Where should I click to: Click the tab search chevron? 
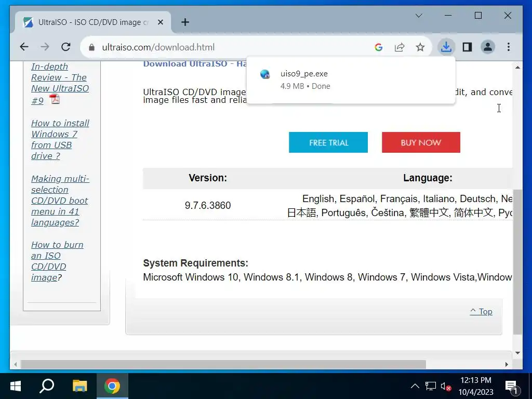coord(419,16)
